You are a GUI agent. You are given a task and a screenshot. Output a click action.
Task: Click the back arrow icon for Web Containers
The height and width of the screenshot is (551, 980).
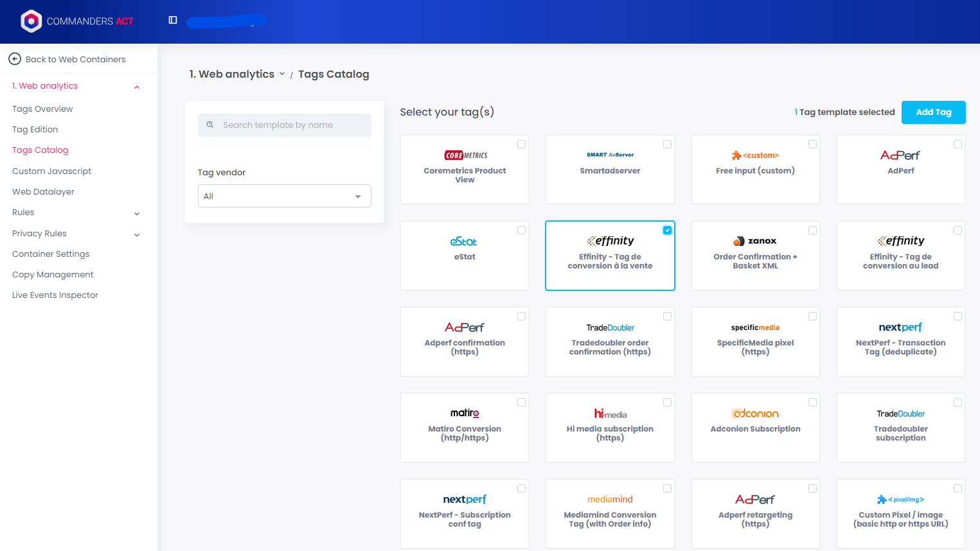point(15,59)
